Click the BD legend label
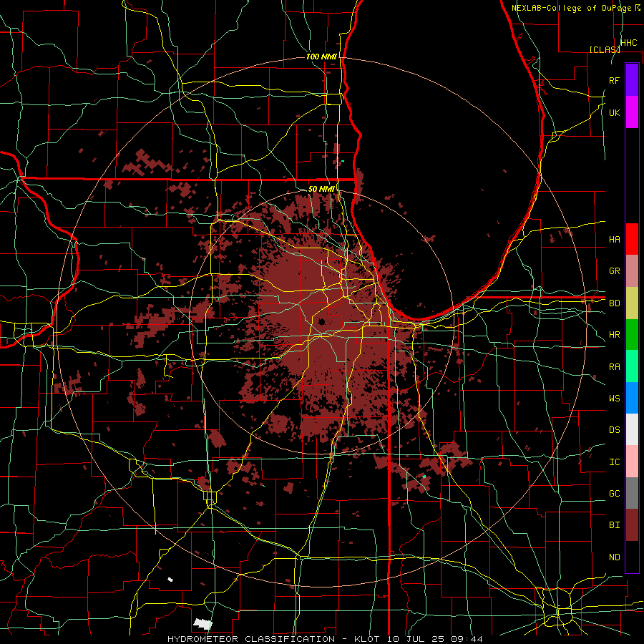 (x=614, y=303)
